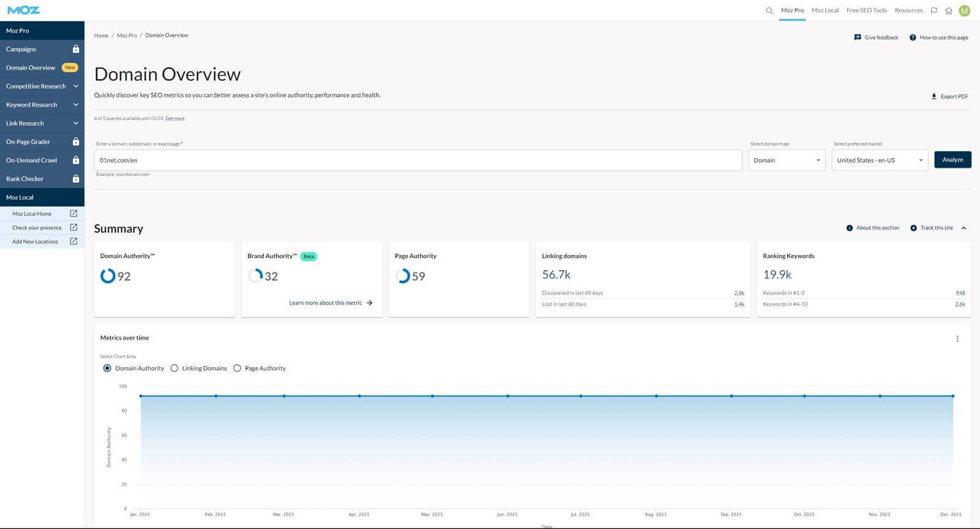This screenshot has width=980, height=529.
Task: Collapse the Summary section chevron
Action: coord(963,228)
